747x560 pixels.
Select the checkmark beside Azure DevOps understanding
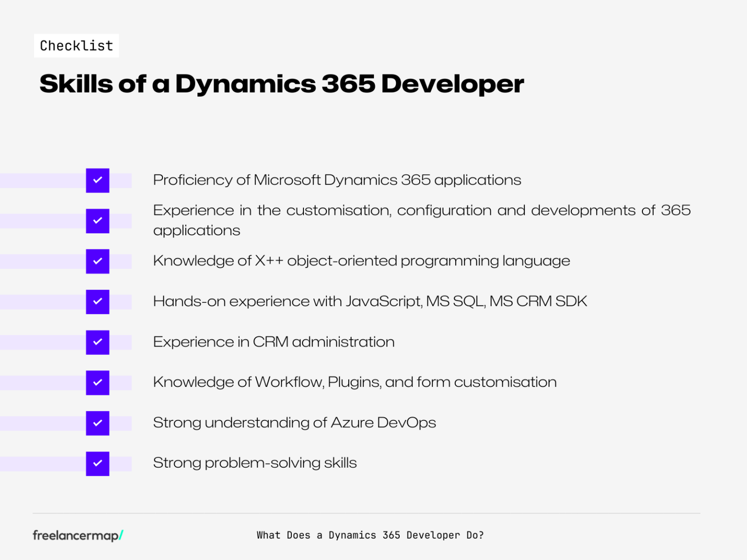click(97, 423)
